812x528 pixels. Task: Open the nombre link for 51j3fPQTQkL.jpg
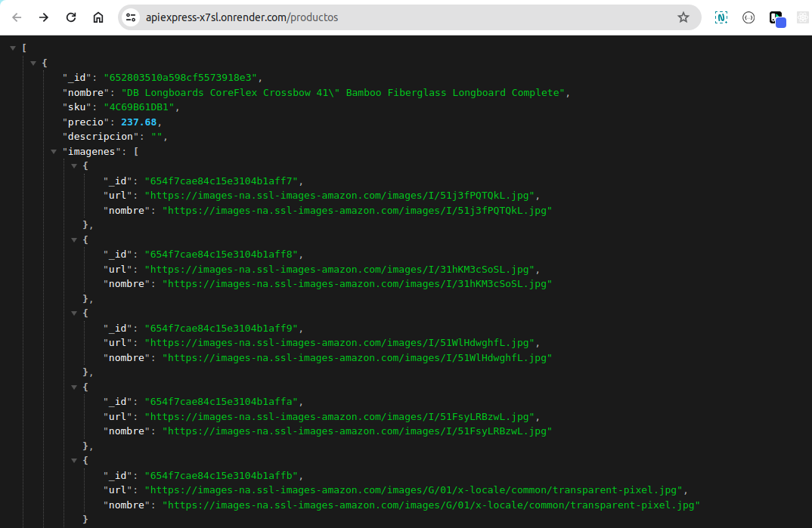(x=358, y=211)
